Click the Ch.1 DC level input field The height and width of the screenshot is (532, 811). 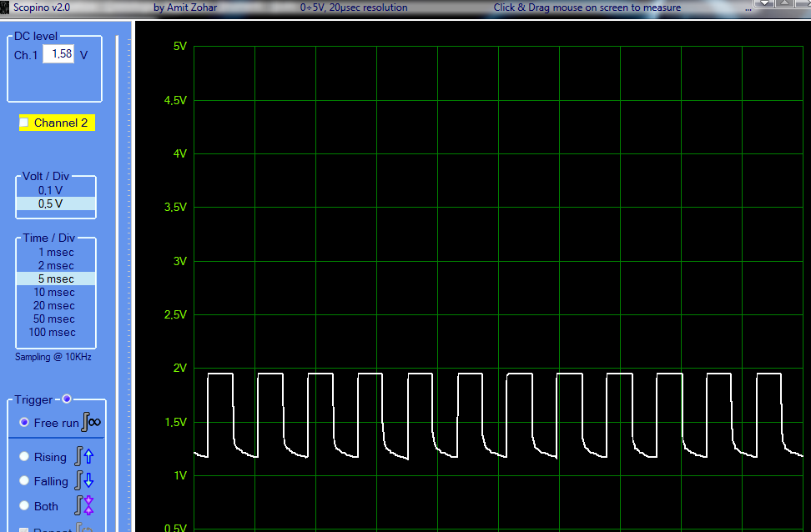(58, 54)
